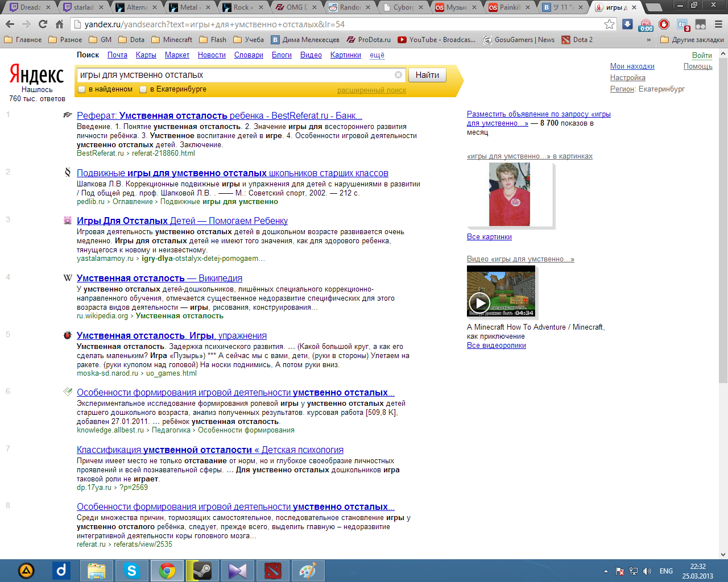Open the Chrome menu hamburger icon

pos(718,24)
